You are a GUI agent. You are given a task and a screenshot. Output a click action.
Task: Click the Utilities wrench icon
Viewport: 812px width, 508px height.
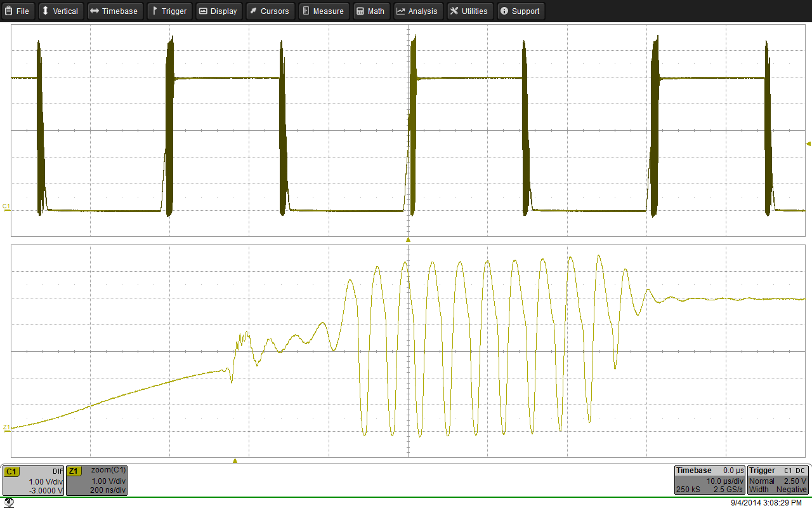pyautogui.click(x=453, y=11)
